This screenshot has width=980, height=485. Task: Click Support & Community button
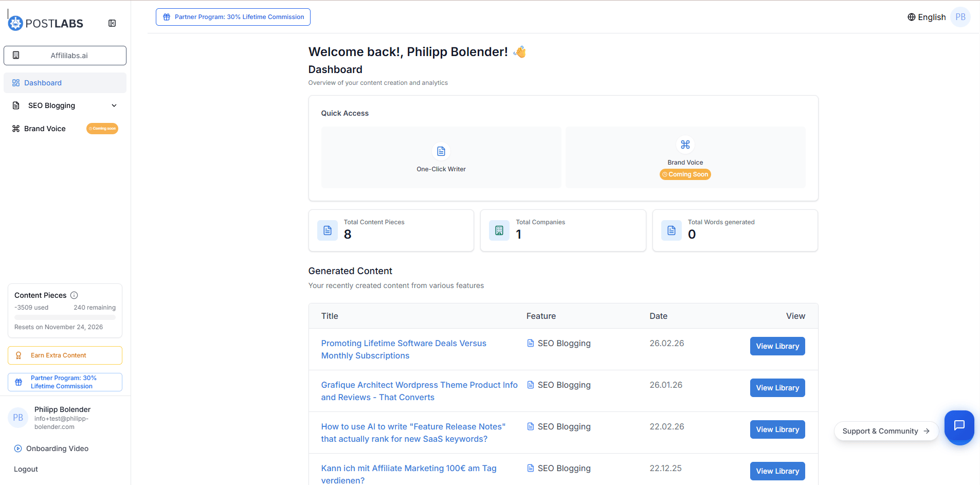click(886, 431)
